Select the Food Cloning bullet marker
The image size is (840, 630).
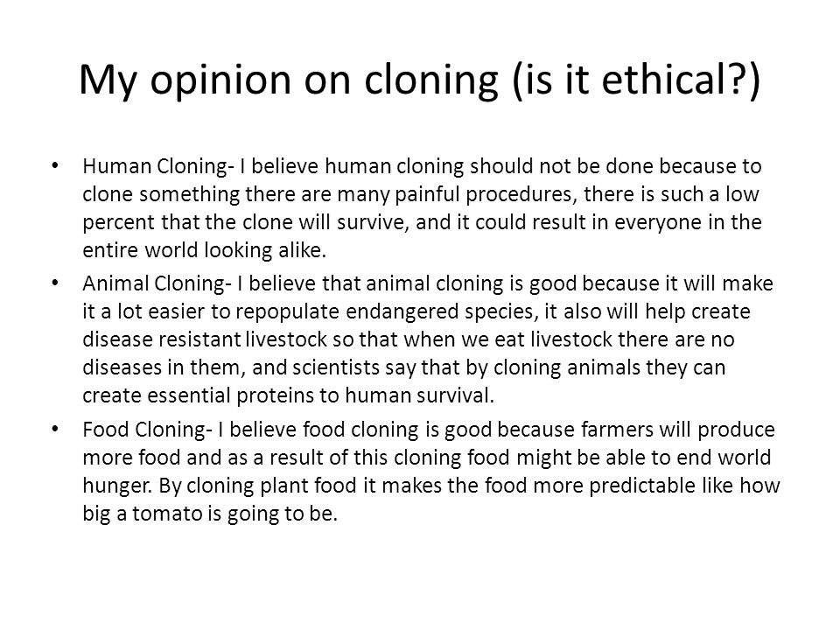point(54,430)
